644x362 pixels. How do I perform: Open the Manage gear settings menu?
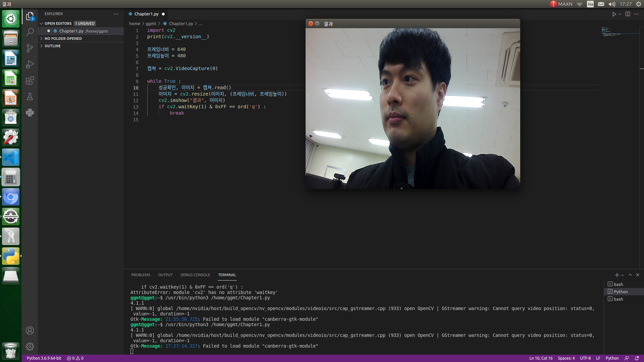[30, 346]
